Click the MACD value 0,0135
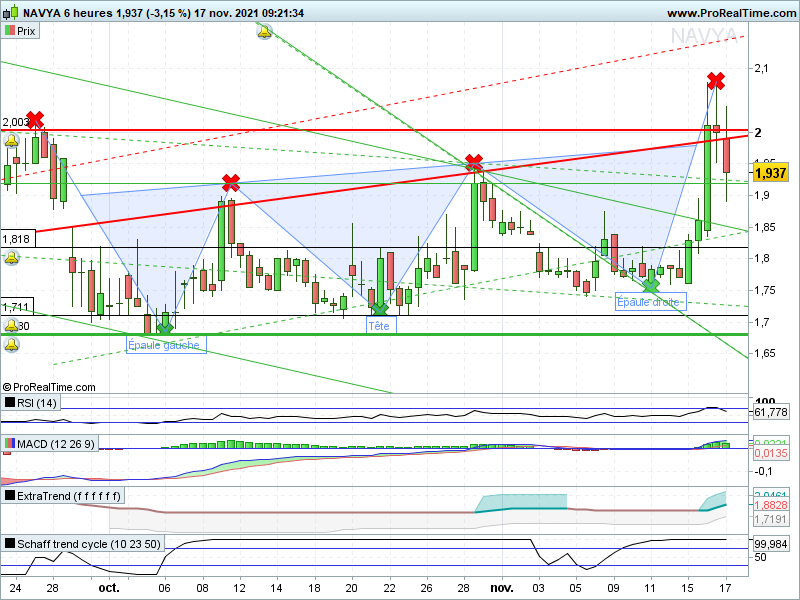This screenshot has height=600, width=800. point(770,453)
